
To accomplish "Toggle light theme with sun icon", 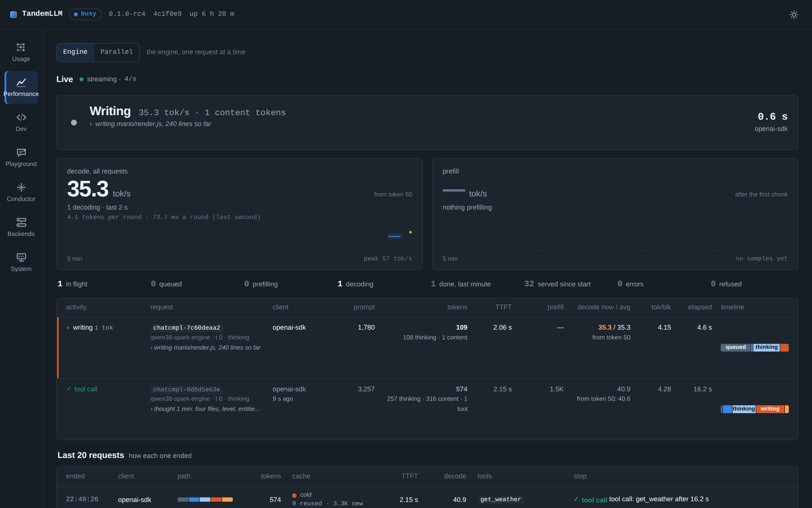I will [x=794, y=14].
